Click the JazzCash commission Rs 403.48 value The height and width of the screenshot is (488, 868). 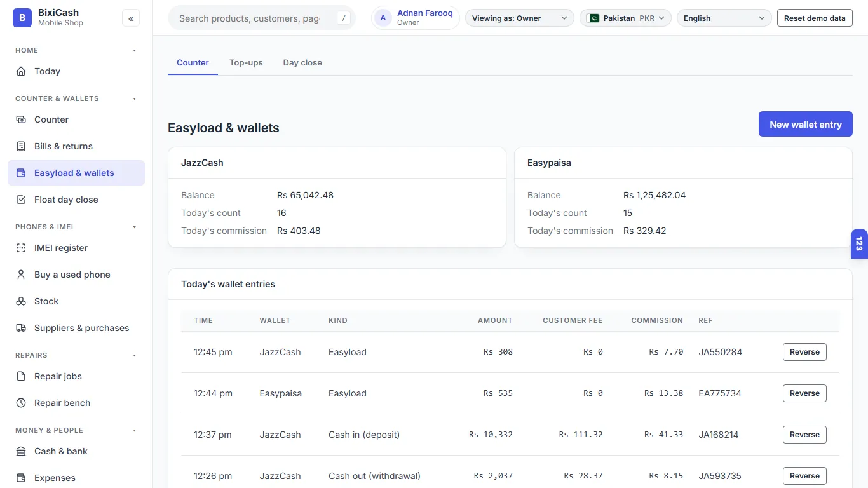point(299,231)
